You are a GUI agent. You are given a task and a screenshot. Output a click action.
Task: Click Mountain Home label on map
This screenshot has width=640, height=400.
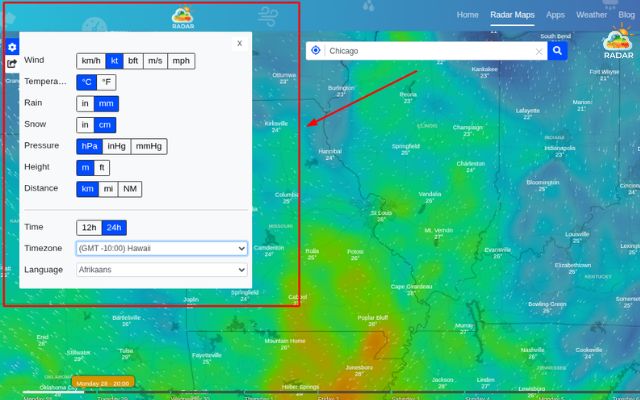tap(285, 341)
